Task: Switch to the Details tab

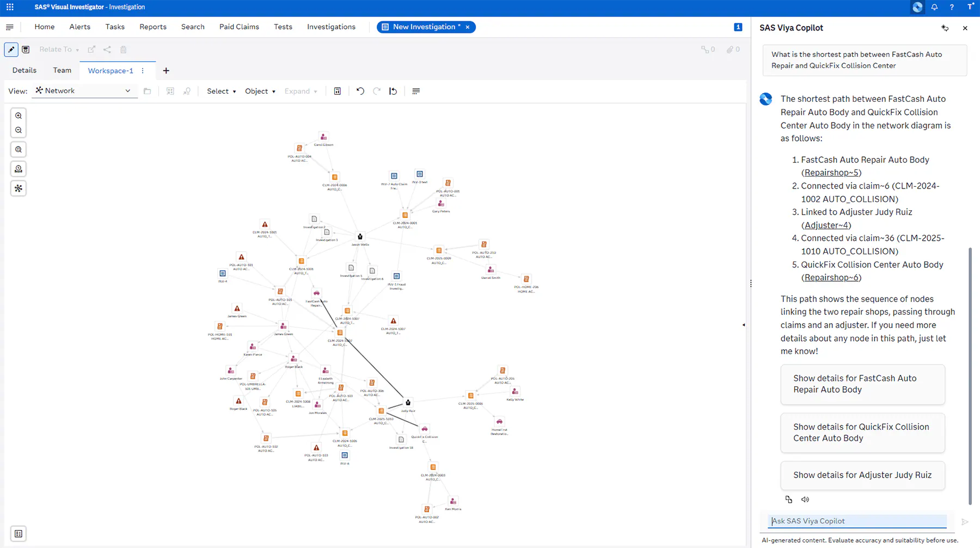Action: tap(24, 70)
